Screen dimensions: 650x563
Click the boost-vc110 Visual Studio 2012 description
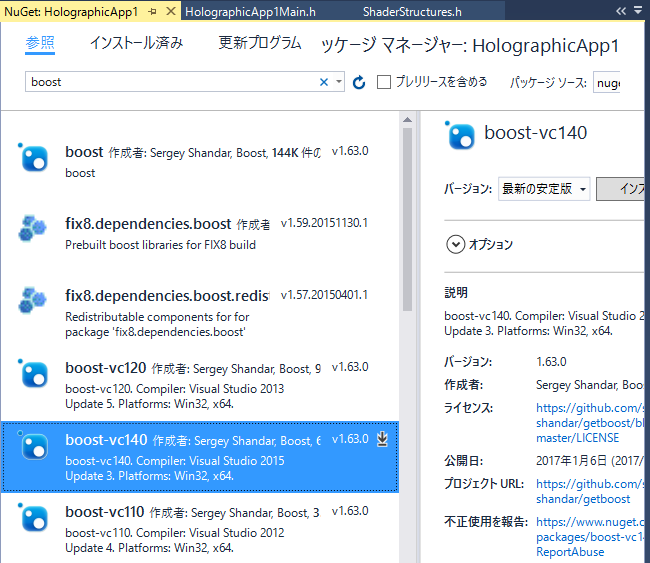click(x=175, y=540)
